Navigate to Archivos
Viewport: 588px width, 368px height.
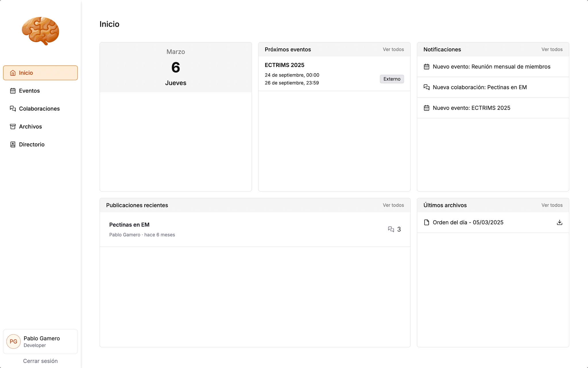[30, 126]
